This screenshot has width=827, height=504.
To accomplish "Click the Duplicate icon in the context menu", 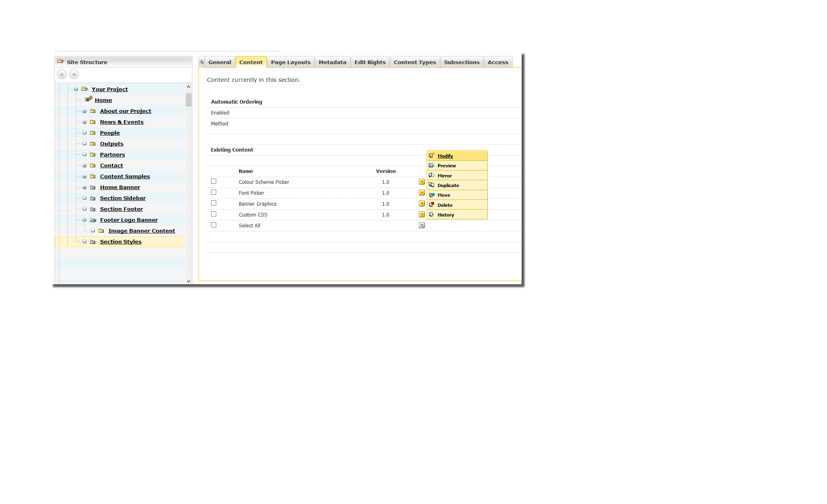I will point(432,185).
